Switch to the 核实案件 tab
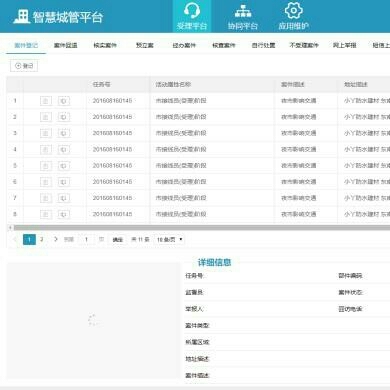This screenshot has width=390, height=390. click(x=105, y=45)
